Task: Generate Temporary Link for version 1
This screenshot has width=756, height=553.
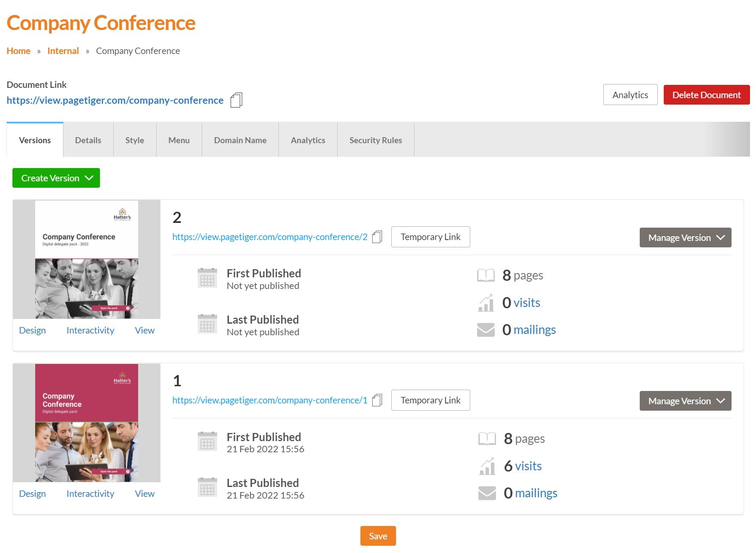Action: (x=430, y=400)
